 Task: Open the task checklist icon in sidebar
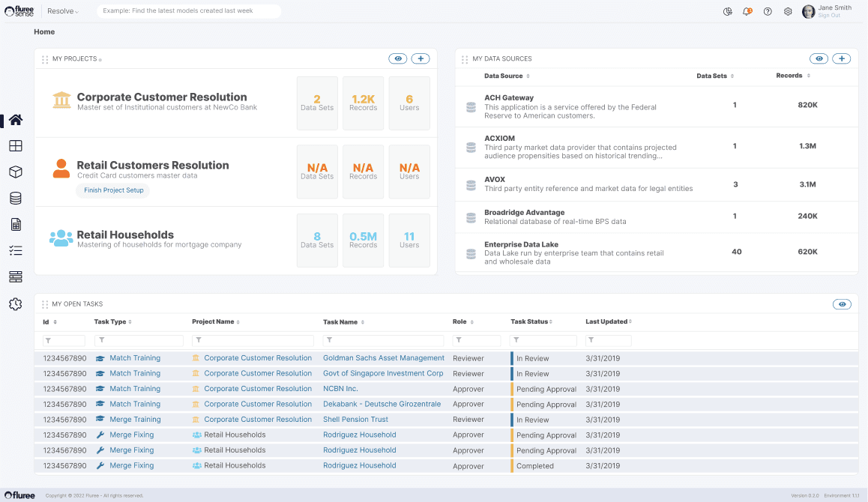pyautogui.click(x=16, y=251)
